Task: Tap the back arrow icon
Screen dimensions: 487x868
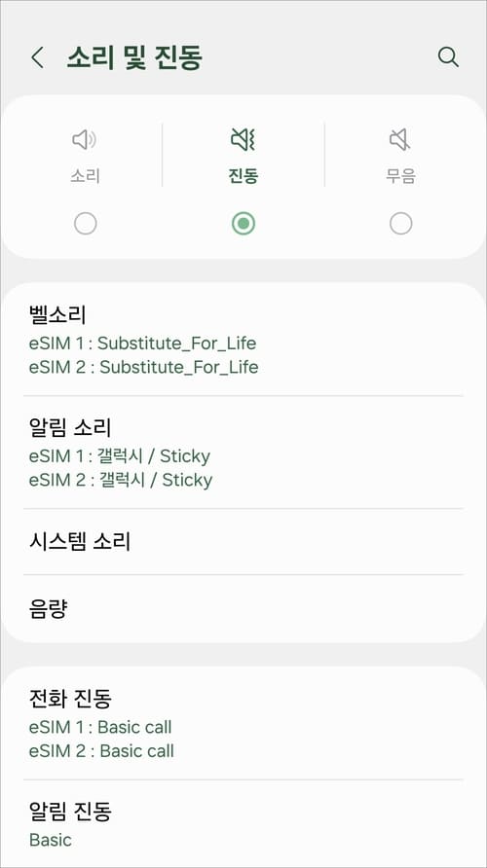Action: [37, 57]
